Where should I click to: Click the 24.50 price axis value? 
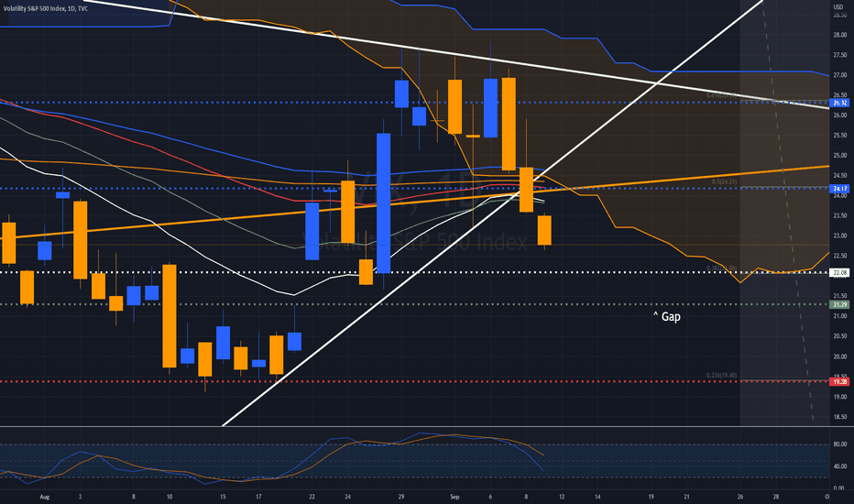coord(839,175)
